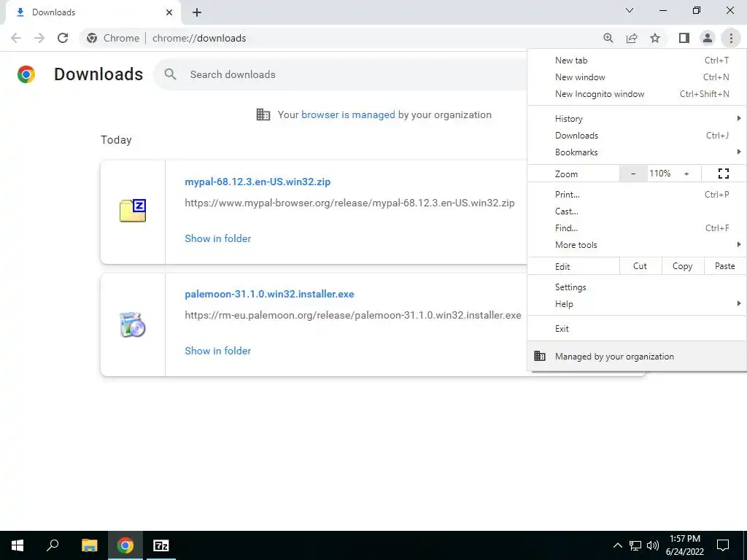Click the rm-eu.palemoon.org download URL text
Viewport: 747px width, 560px height.
tap(353, 315)
